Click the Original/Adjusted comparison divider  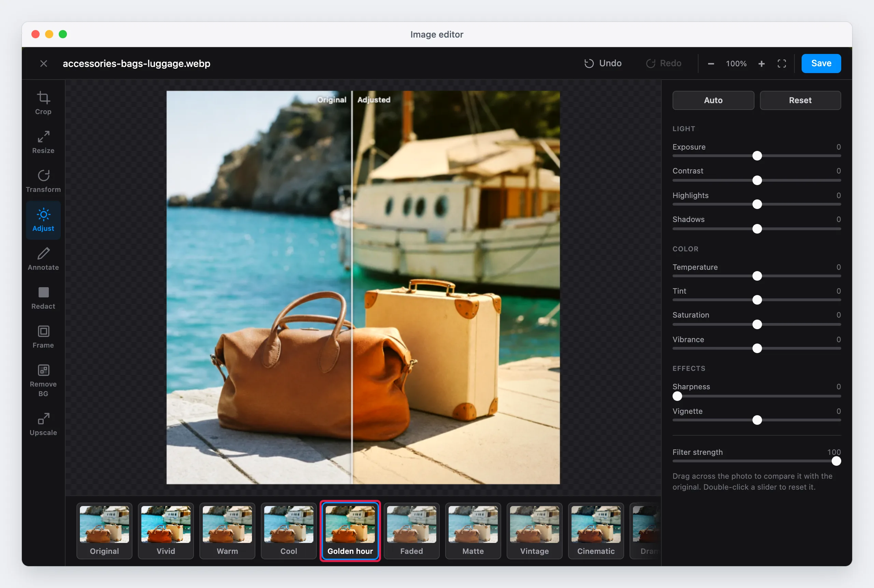pos(352,287)
